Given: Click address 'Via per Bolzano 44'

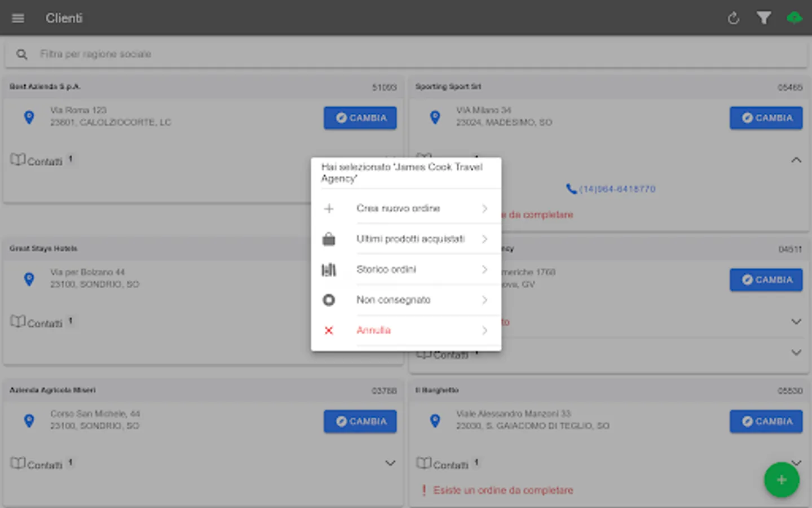Looking at the screenshot, I should pyautogui.click(x=87, y=272).
